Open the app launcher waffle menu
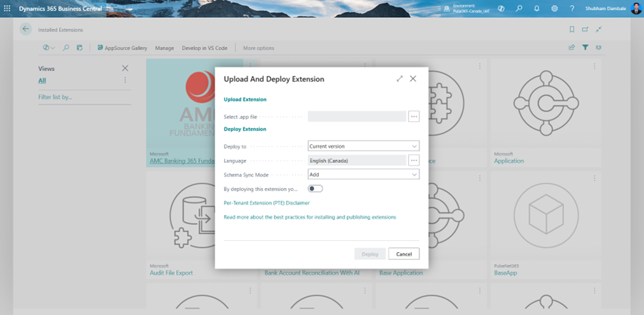644x315 pixels. [x=7, y=9]
